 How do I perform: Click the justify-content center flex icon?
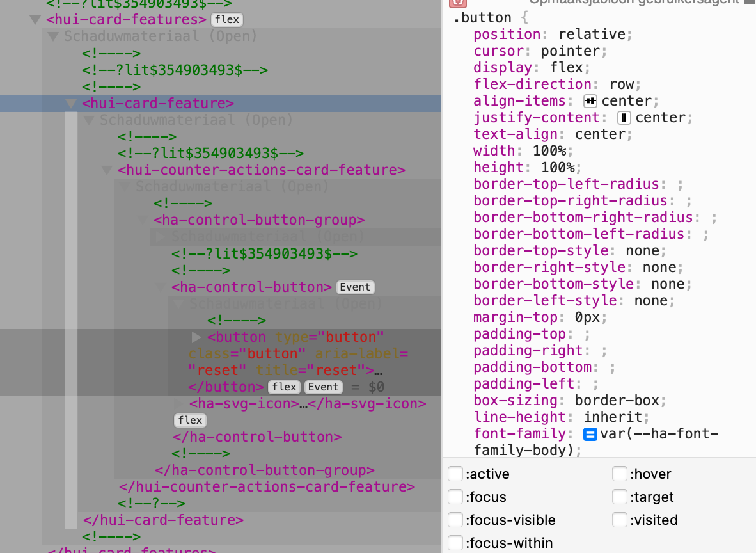[624, 117]
